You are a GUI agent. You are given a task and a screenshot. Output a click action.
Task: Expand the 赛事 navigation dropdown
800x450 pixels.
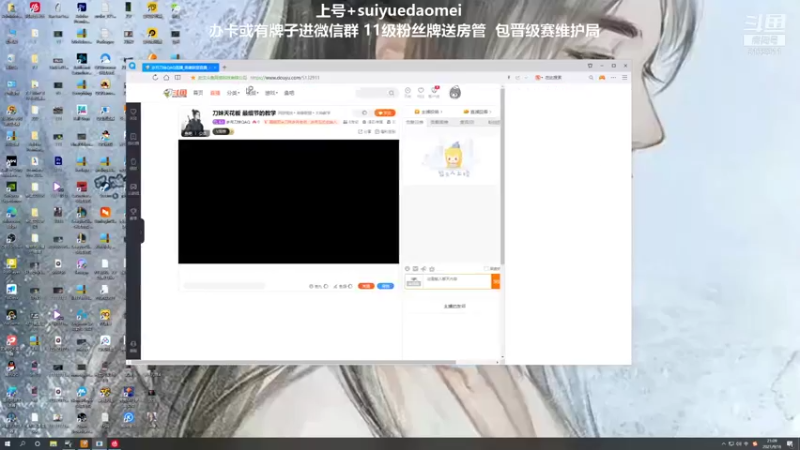point(252,93)
